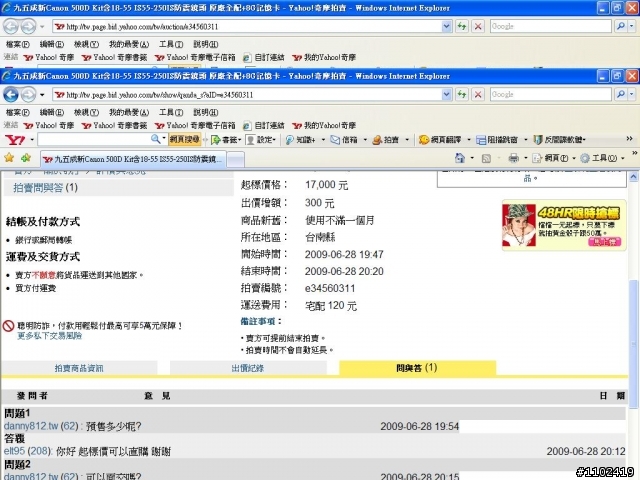Click the Home icon in command bar
Viewport: 640px width, 480px height.
[460, 158]
